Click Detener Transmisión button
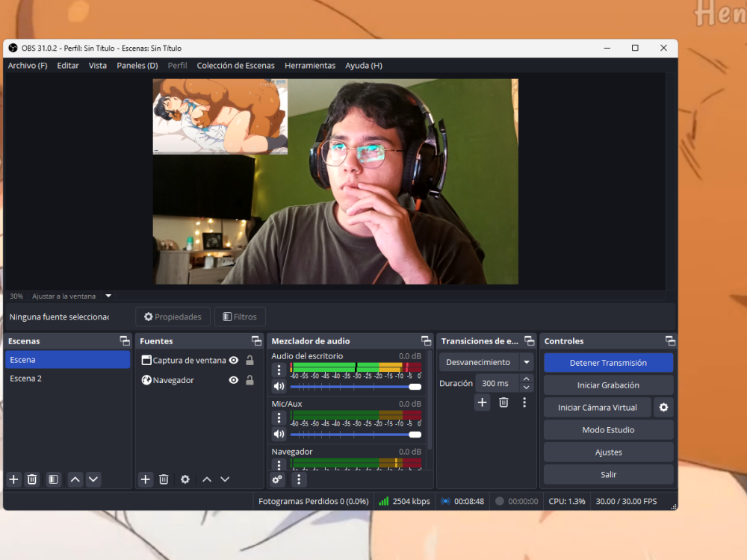Image resolution: width=747 pixels, height=560 pixels. coord(608,362)
